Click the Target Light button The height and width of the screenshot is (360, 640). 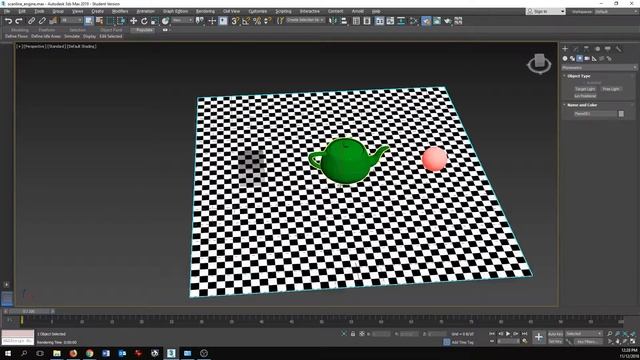[585, 89]
